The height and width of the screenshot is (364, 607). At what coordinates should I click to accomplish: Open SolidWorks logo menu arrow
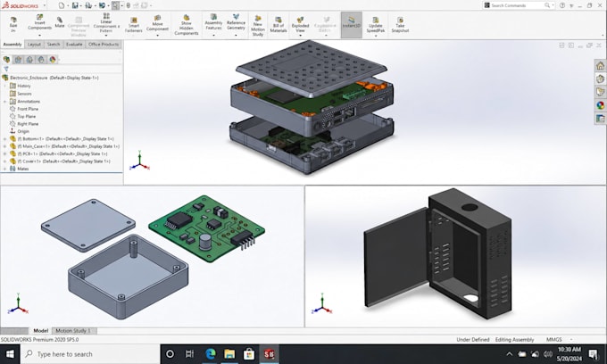coord(45,5)
